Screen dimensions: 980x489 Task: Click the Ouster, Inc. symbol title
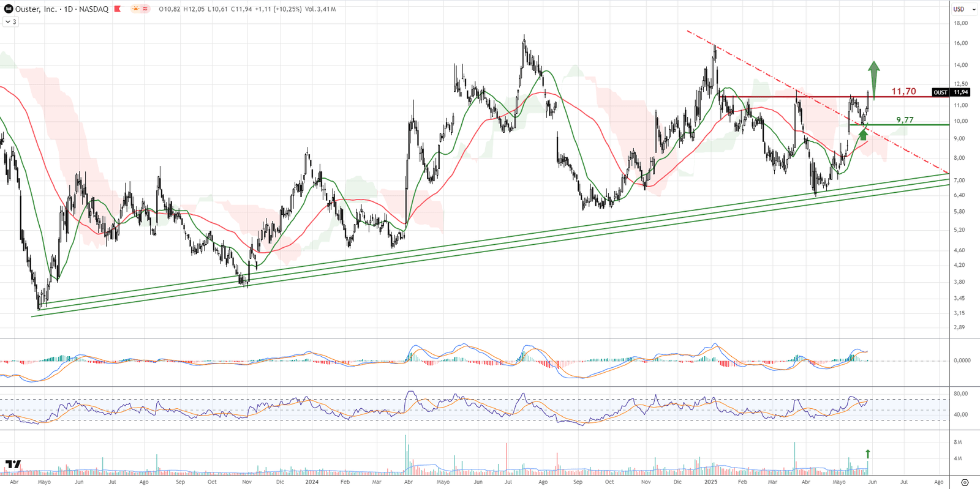36,9
